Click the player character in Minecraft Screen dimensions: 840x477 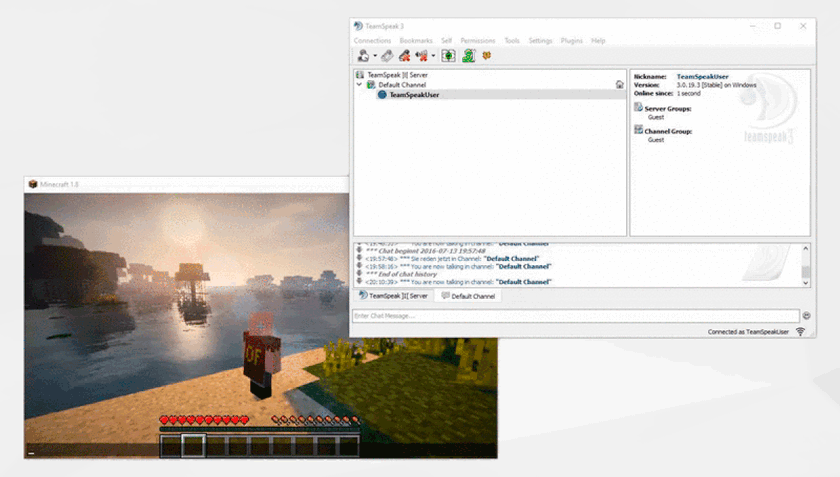[x=261, y=355]
